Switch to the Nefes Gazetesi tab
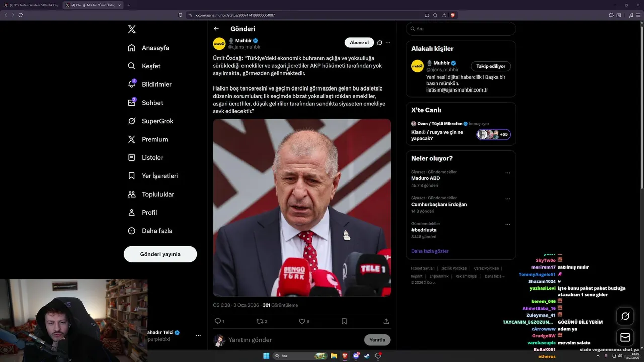The width and height of the screenshot is (644, 362). (31, 5)
